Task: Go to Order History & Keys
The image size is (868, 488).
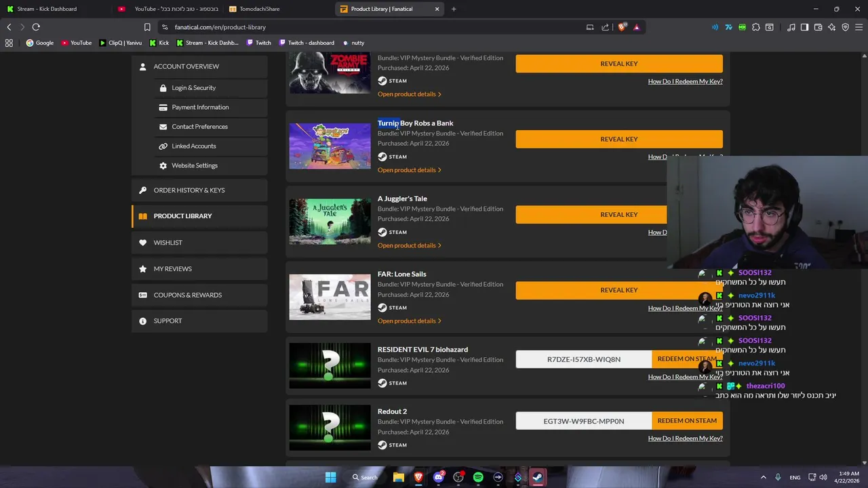Action: point(199,190)
